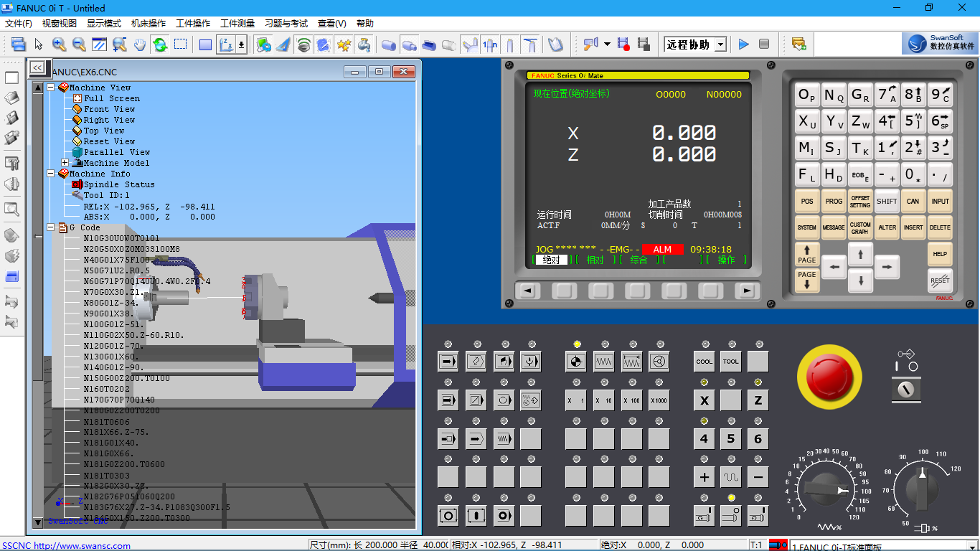Select the reference return (home) mode button
The width and height of the screenshot is (980, 551).
coord(576,361)
